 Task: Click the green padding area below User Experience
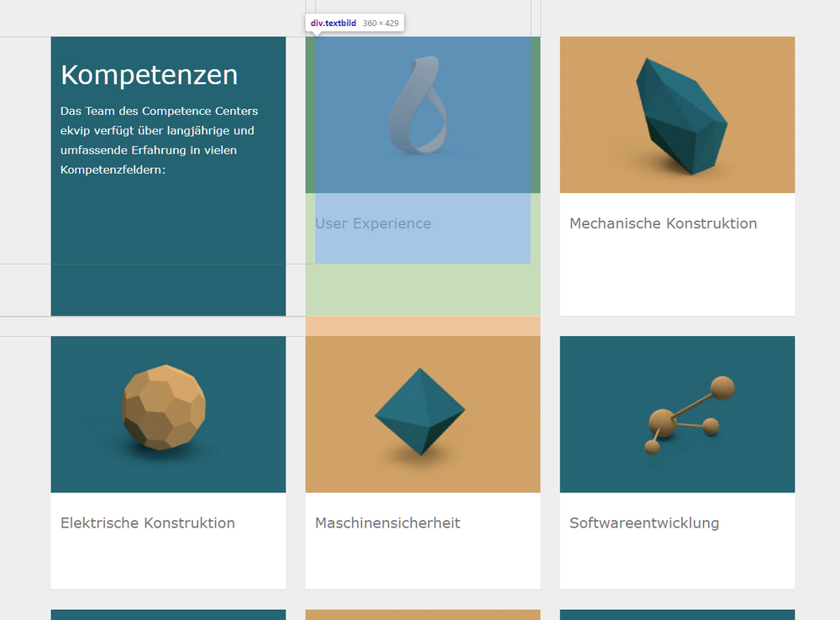[x=423, y=290]
